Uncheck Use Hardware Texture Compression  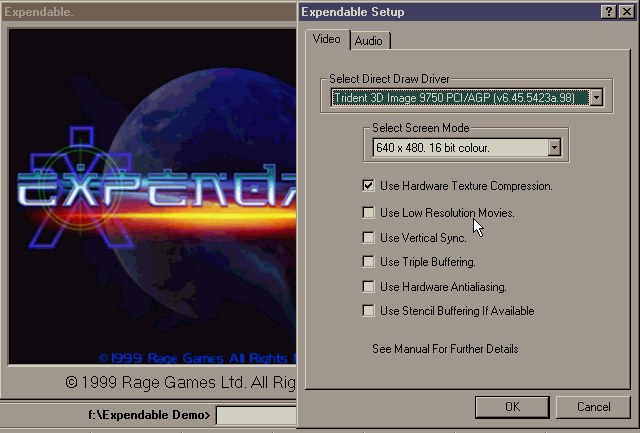pyautogui.click(x=368, y=186)
